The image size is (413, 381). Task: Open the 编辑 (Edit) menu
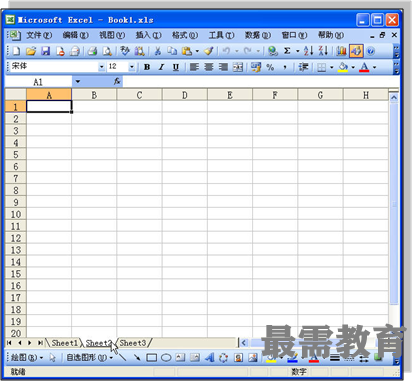76,35
